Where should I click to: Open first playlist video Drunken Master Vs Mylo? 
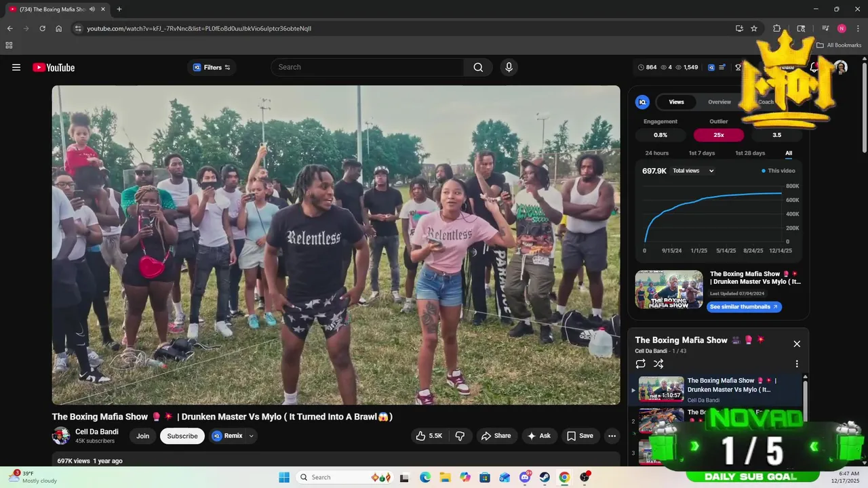715,390
